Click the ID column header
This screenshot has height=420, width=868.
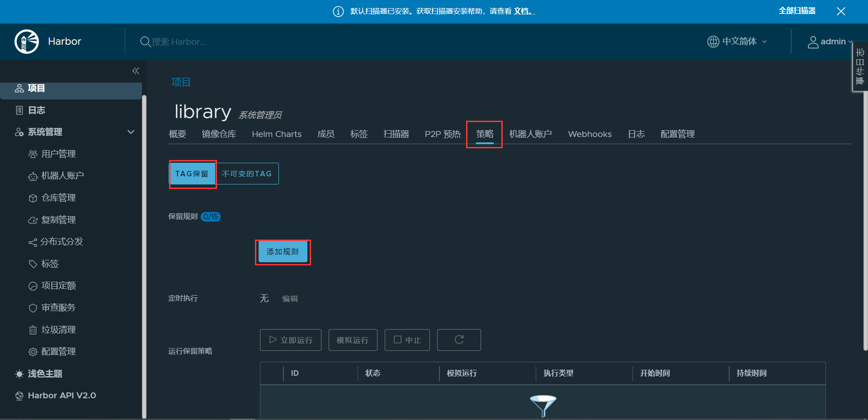click(x=295, y=373)
